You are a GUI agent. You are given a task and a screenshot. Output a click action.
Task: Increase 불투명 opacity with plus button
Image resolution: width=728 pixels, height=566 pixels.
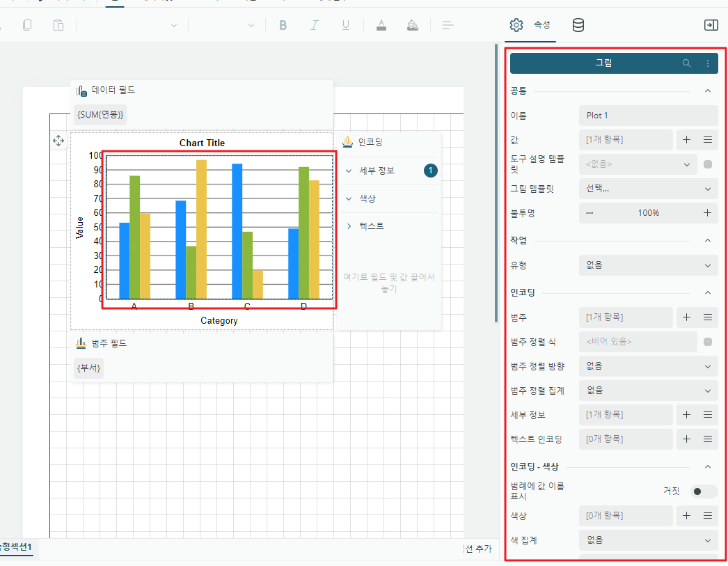coord(707,213)
